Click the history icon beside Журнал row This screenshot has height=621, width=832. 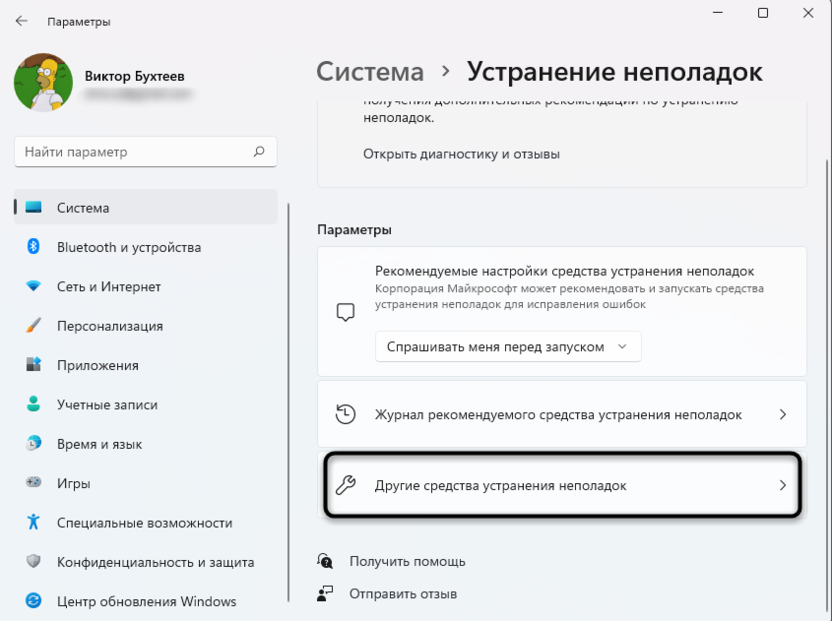pos(345,414)
